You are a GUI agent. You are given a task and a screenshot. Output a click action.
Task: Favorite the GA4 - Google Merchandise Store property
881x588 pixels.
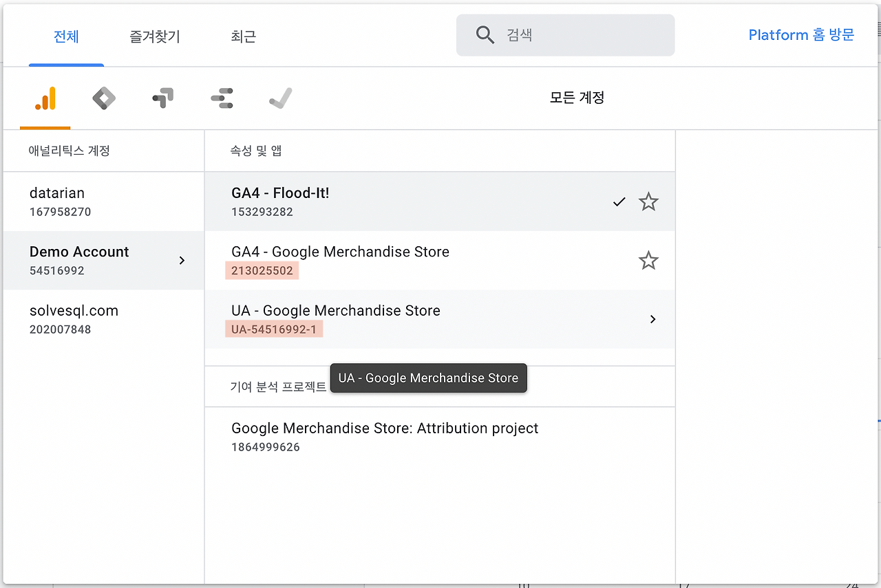pos(648,261)
